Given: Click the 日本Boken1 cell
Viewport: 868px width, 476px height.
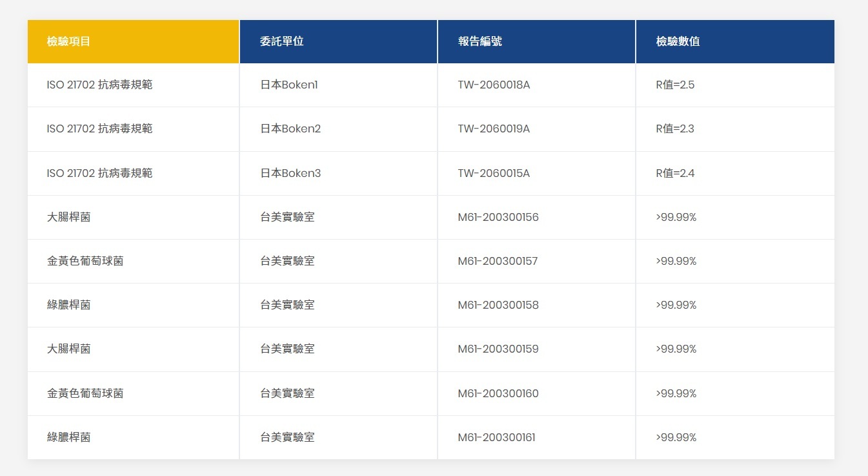Looking at the screenshot, I should click(289, 85).
